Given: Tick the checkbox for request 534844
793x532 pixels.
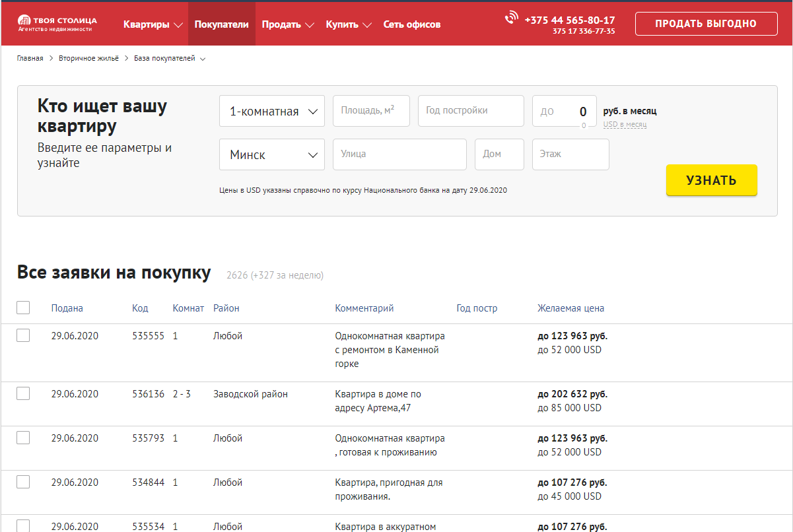Looking at the screenshot, I should coord(23,482).
